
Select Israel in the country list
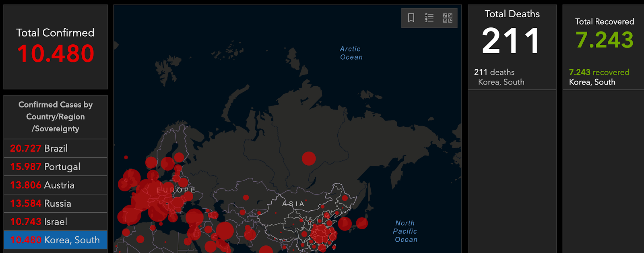[x=56, y=222]
